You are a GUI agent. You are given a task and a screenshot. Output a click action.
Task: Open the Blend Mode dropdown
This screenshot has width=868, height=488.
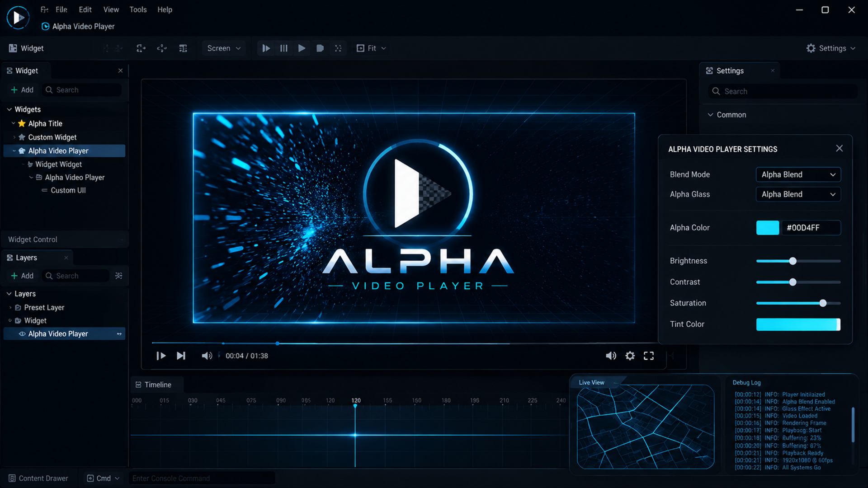798,175
